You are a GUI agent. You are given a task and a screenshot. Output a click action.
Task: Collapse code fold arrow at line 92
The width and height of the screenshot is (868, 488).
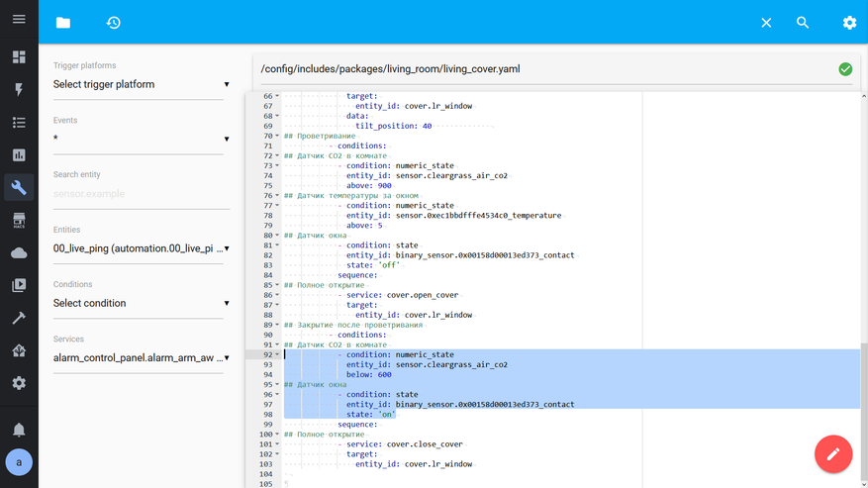point(277,354)
